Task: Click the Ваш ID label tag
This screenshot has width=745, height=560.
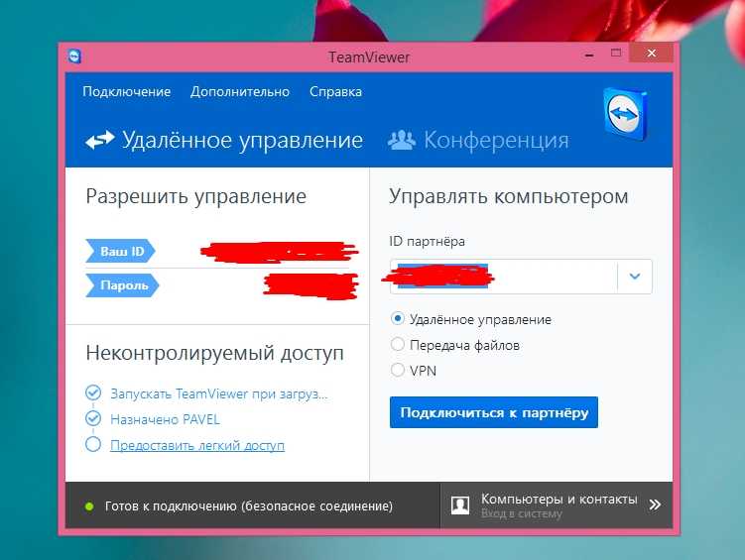Action: pyautogui.click(x=121, y=251)
